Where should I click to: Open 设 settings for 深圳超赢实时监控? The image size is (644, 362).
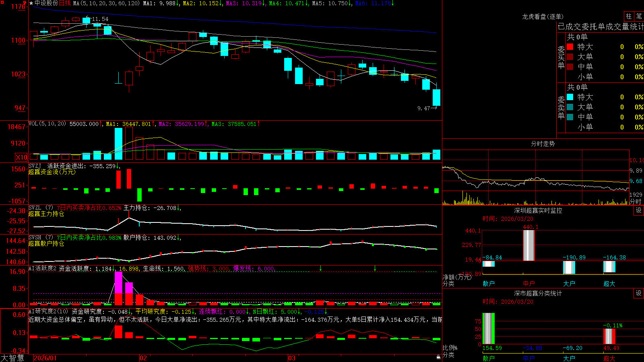tap(639, 210)
